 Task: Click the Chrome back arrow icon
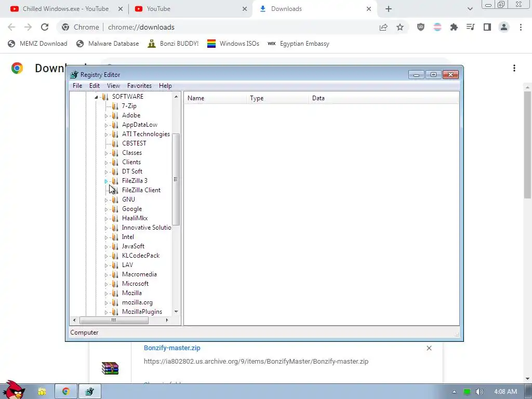[x=11, y=27]
